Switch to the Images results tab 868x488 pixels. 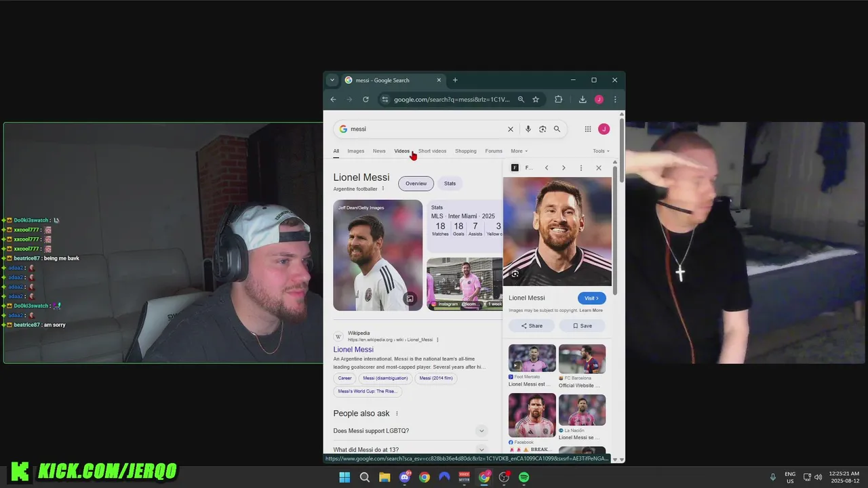[356, 151]
